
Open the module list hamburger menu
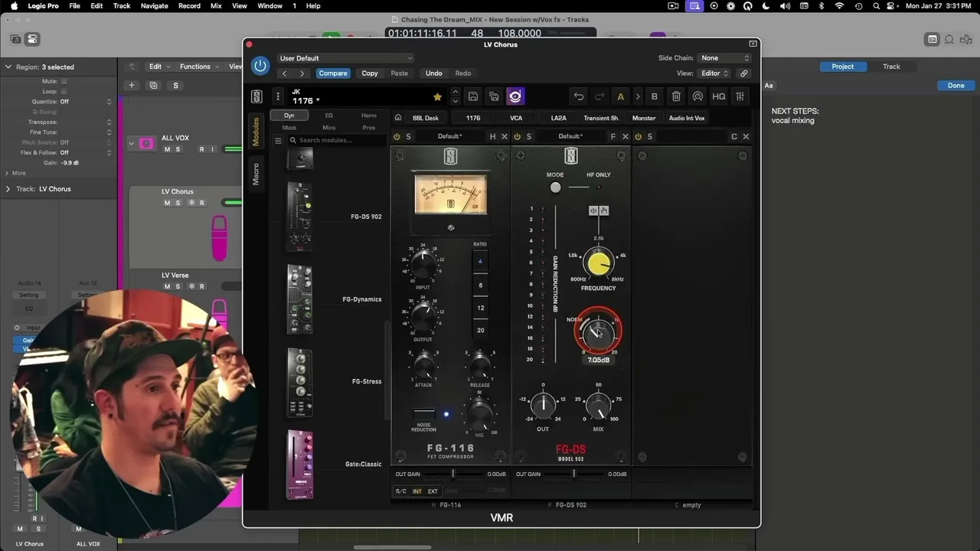click(x=278, y=141)
